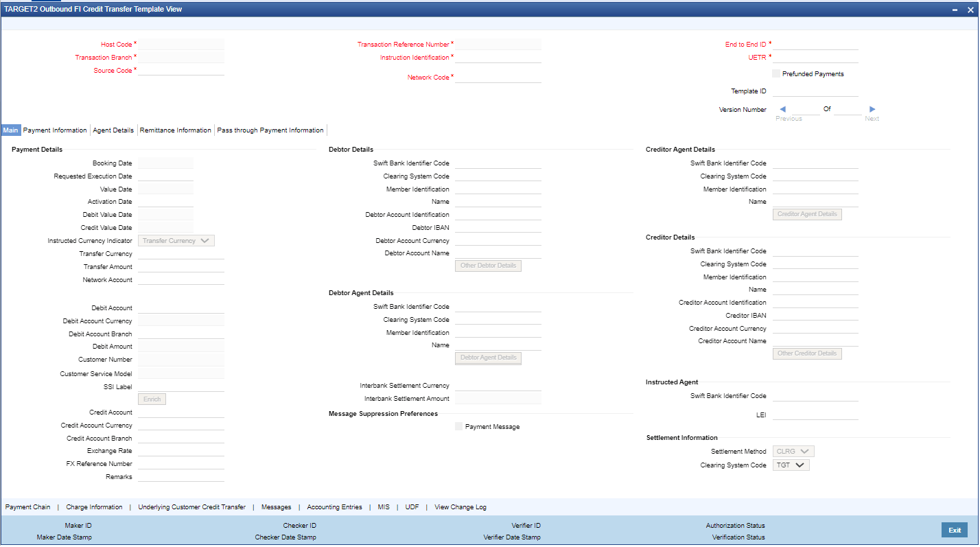Click the UETR field
This screenshot has width=980, height=547.
point(815,57)
